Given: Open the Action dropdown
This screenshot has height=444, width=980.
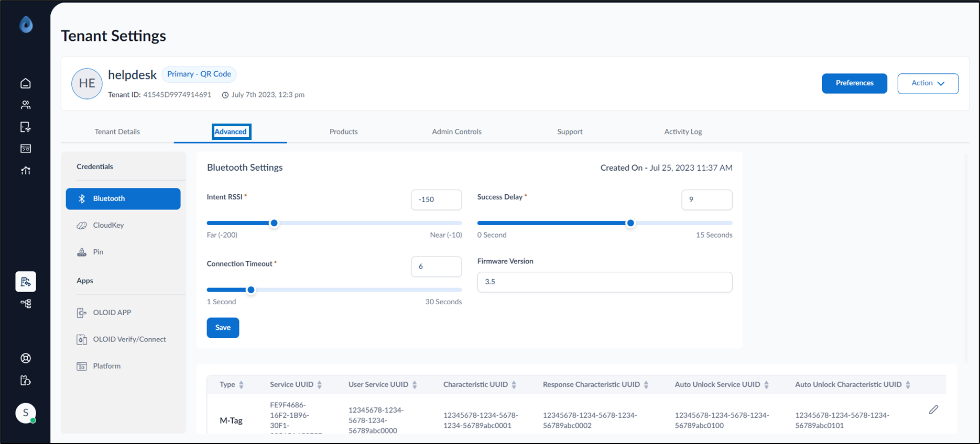Looking at the screenshot, I should point(928,84).
